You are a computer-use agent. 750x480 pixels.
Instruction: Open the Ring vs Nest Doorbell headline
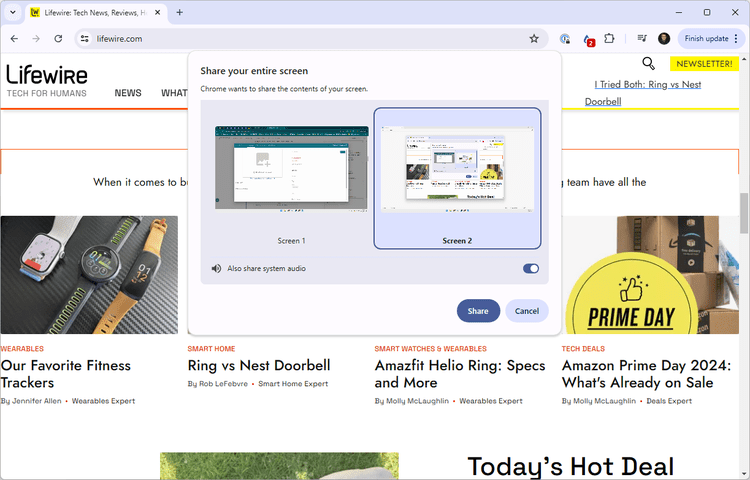pos(259,365)
